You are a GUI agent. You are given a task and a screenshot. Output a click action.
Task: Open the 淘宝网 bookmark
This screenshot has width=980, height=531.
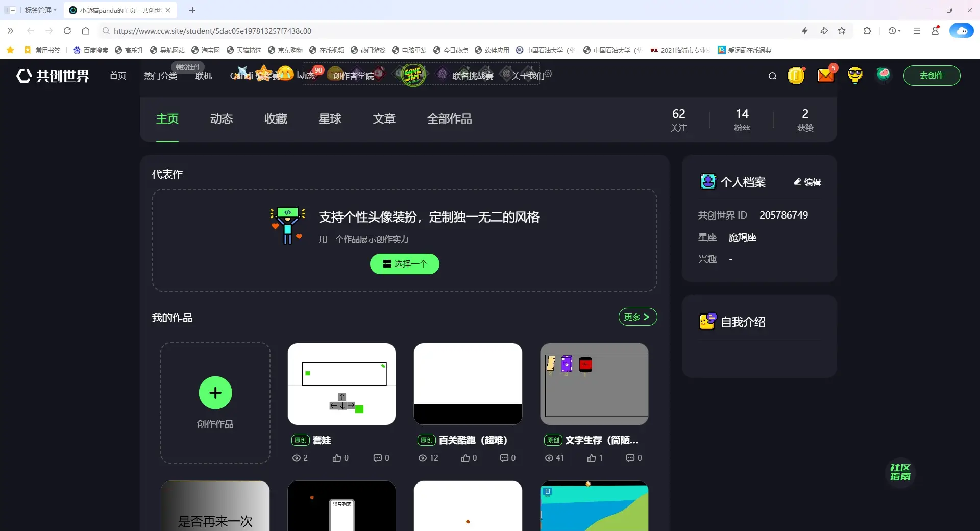[x=206, y=50]
